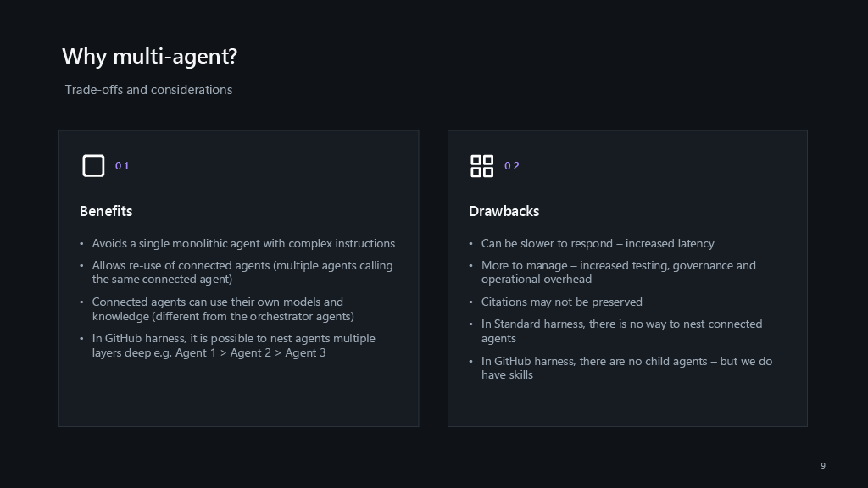Click the subtitle Trade-offs and considerations
868x488 pixels.
click(x=148, y=90)
